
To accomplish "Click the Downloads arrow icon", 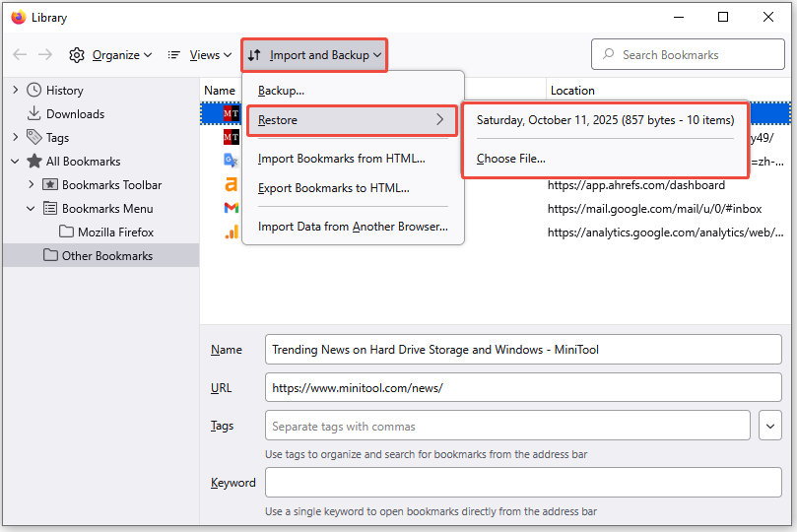I will 34,113.
